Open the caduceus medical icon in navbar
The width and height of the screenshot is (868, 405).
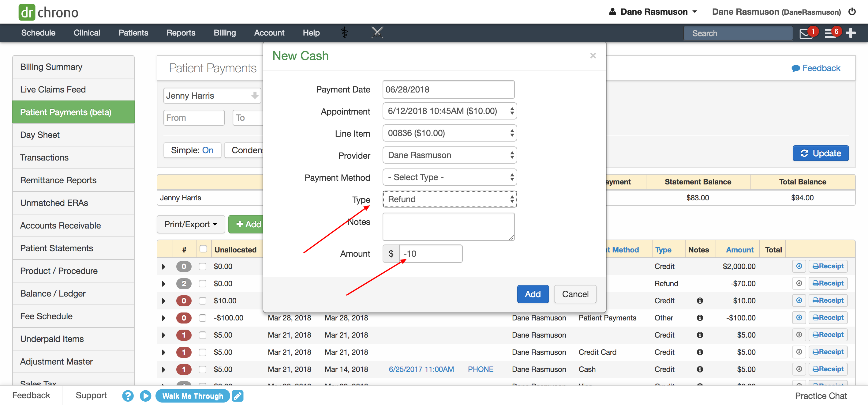(x=344, y=33)
